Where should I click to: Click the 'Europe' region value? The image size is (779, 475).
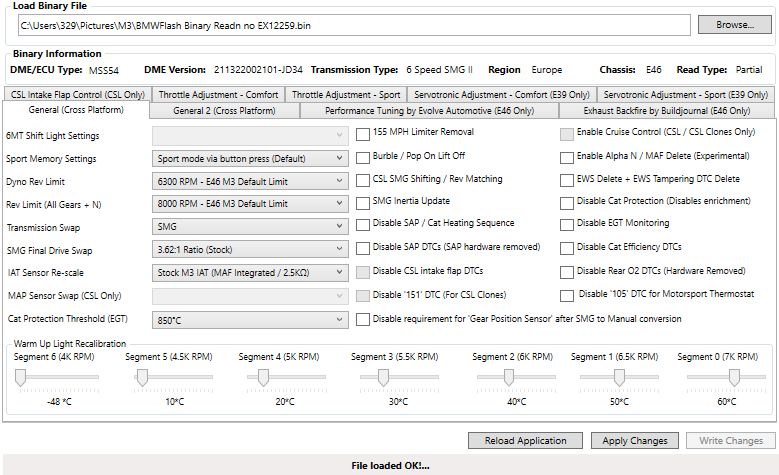pos(546,70)
